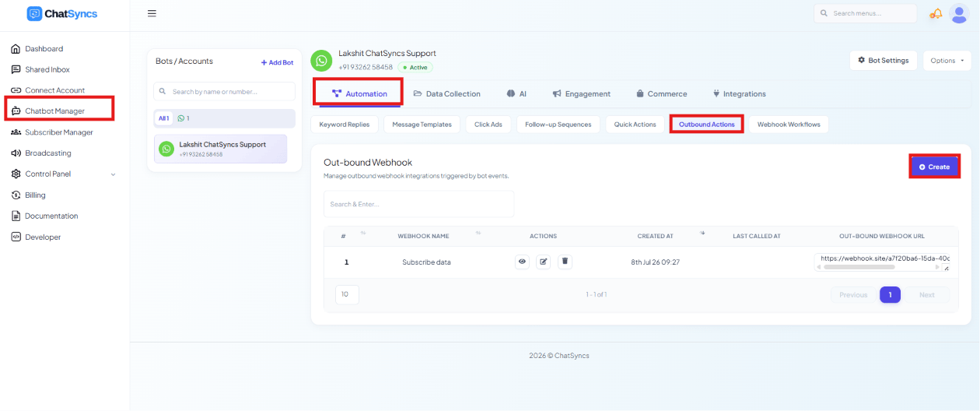Expand the Control Panel menu
Screen dimensions: 980x411
pyautogui.click(x=64, y=174)
